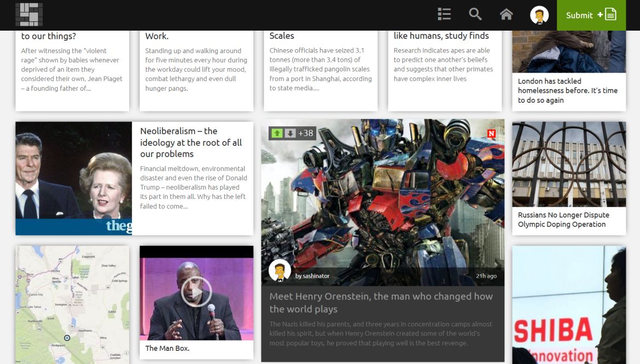Upvote the Henry Orenstein post
This screenshot has width=640, height=364.
(x=277, y=133)
